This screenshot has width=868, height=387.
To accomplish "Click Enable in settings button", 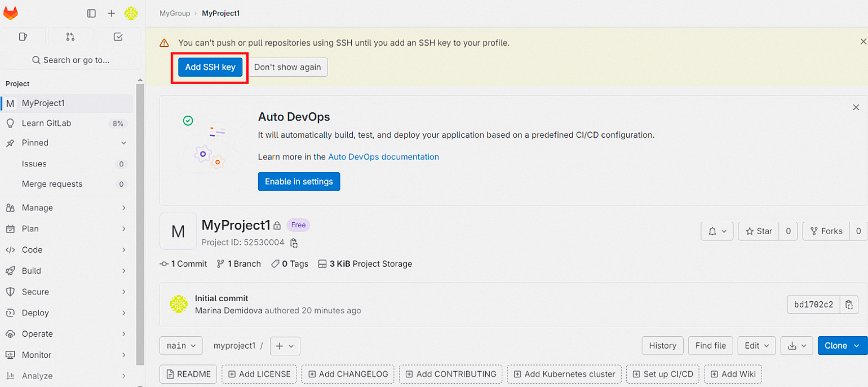I will coord(299,182).
